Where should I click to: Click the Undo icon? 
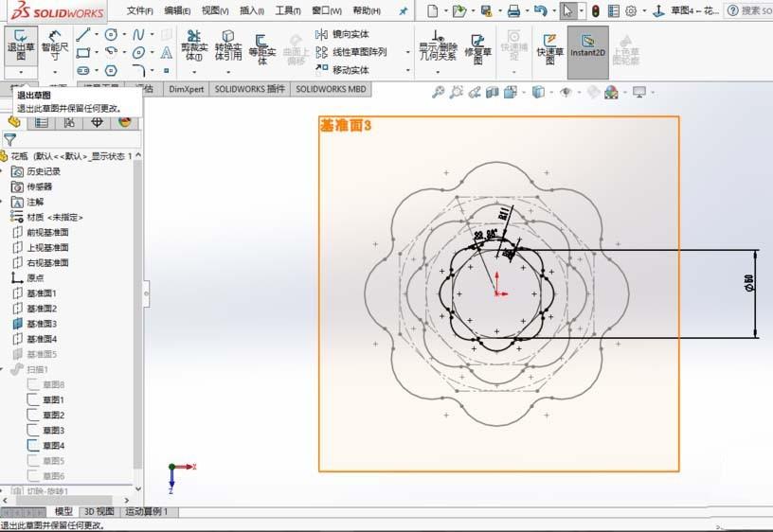(x=540, y=10)
